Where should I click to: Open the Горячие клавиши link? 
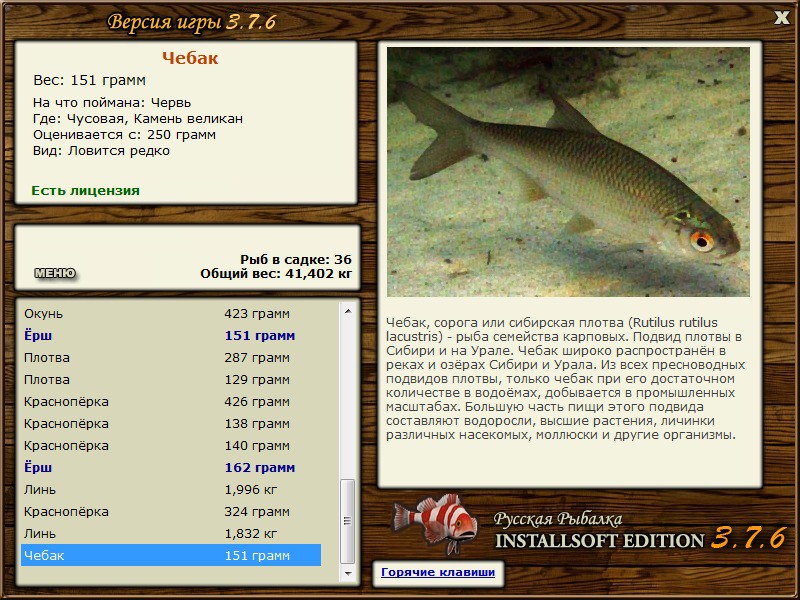438,572
